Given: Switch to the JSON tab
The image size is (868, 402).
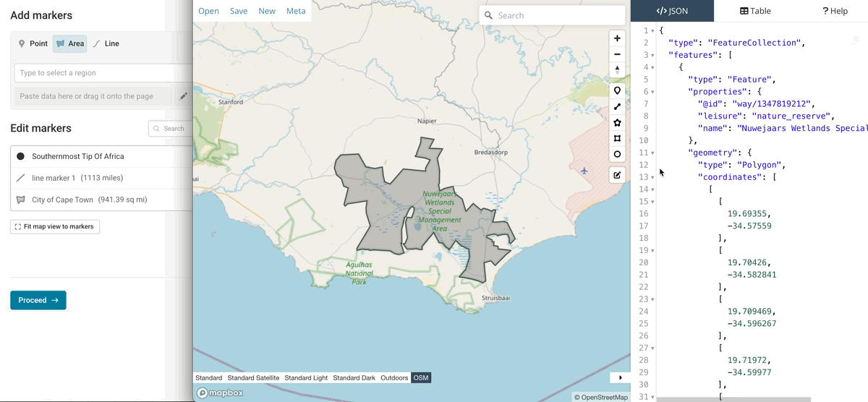Looking at the screenshot, I should coord(672,11).
